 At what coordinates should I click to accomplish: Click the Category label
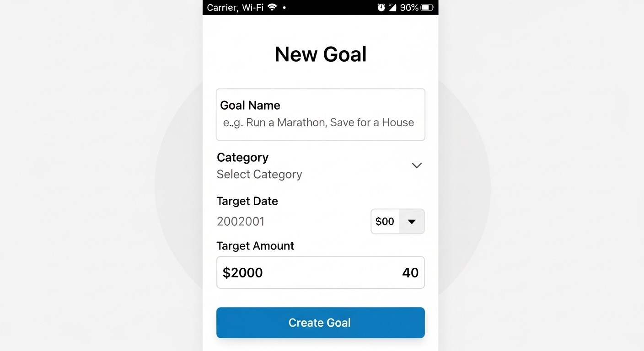pyautogui.click(x=242, y=157)
